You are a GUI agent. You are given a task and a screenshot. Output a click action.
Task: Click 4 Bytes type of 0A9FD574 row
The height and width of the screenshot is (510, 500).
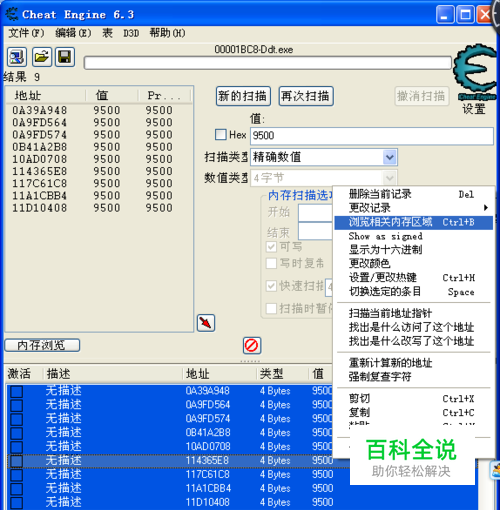(275, 419)
